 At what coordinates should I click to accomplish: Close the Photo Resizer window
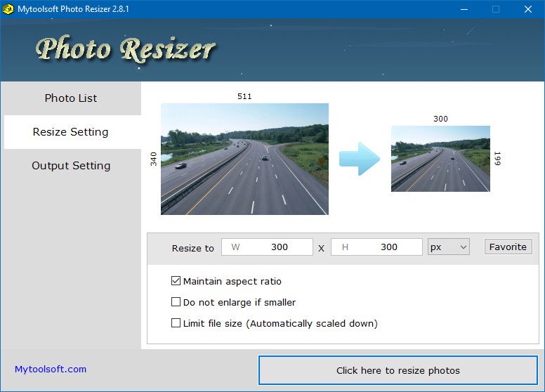pos(528,9)
